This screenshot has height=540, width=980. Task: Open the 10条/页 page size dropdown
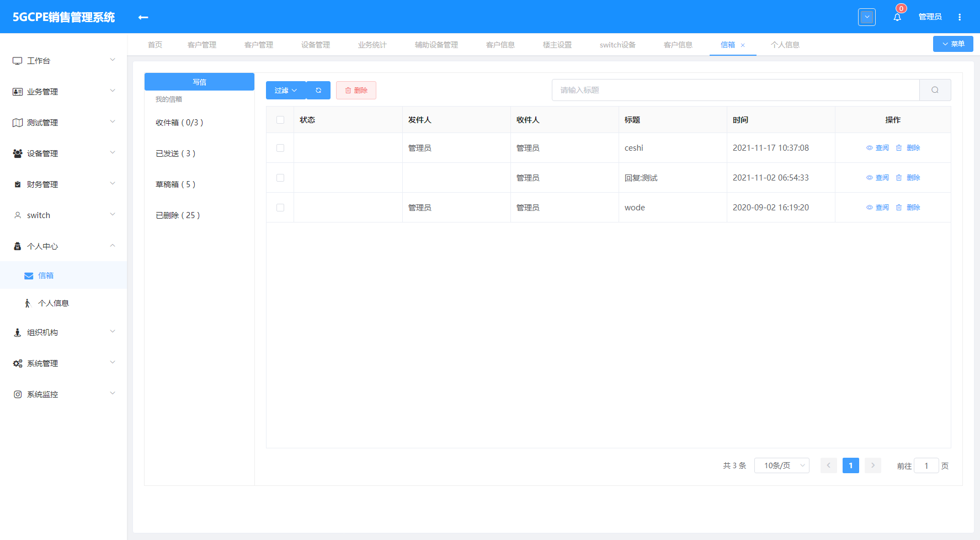[781, 465]
